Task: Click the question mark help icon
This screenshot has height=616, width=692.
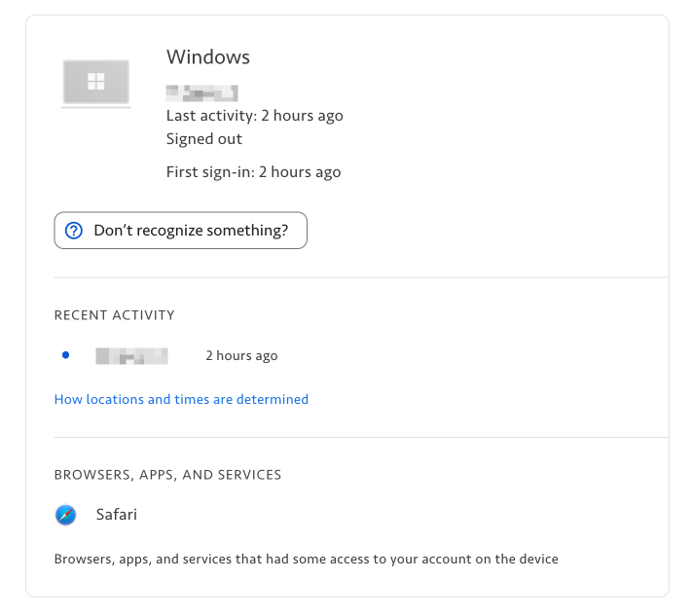Action: point(74,231)
